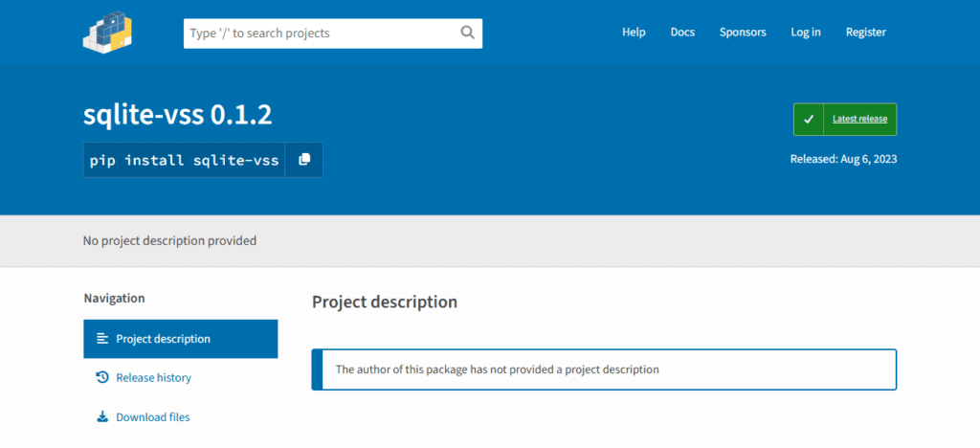Click the author has not provided description notice

point(604,370)
